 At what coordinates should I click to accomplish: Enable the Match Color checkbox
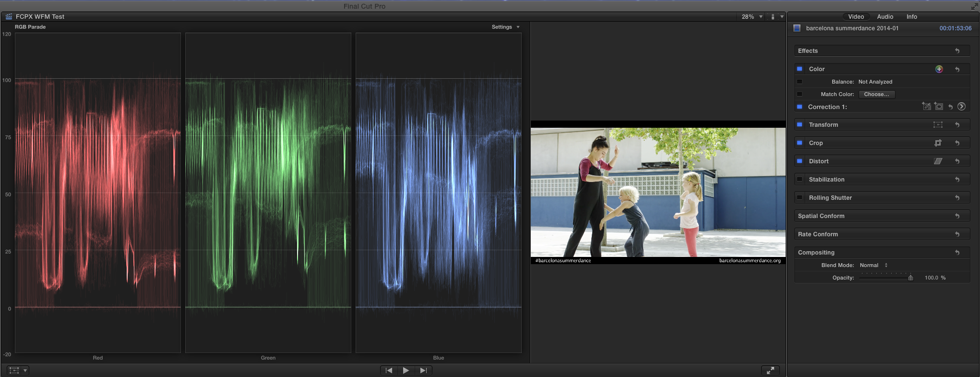pyautogui.click(x=800, y=94)
